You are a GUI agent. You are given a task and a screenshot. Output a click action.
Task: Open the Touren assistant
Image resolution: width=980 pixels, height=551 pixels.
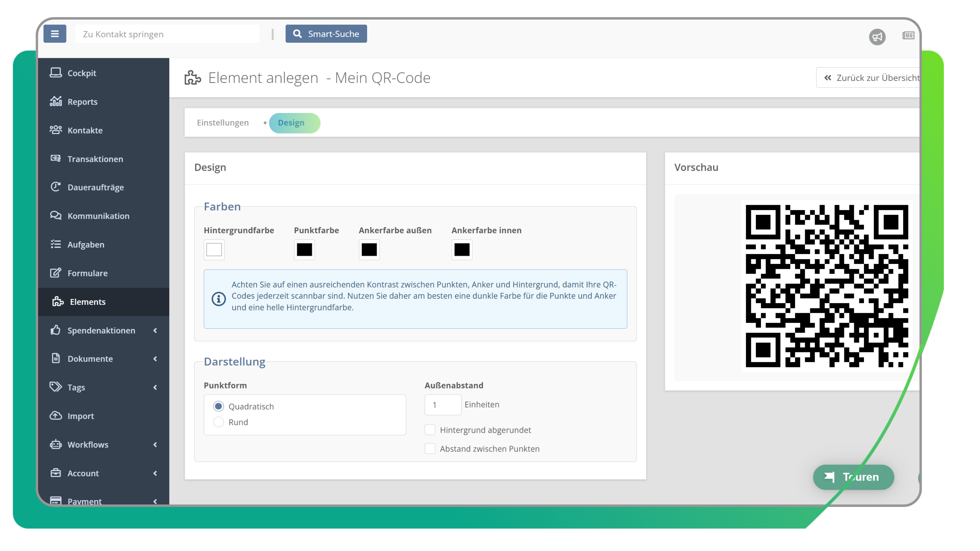[853, 477]
